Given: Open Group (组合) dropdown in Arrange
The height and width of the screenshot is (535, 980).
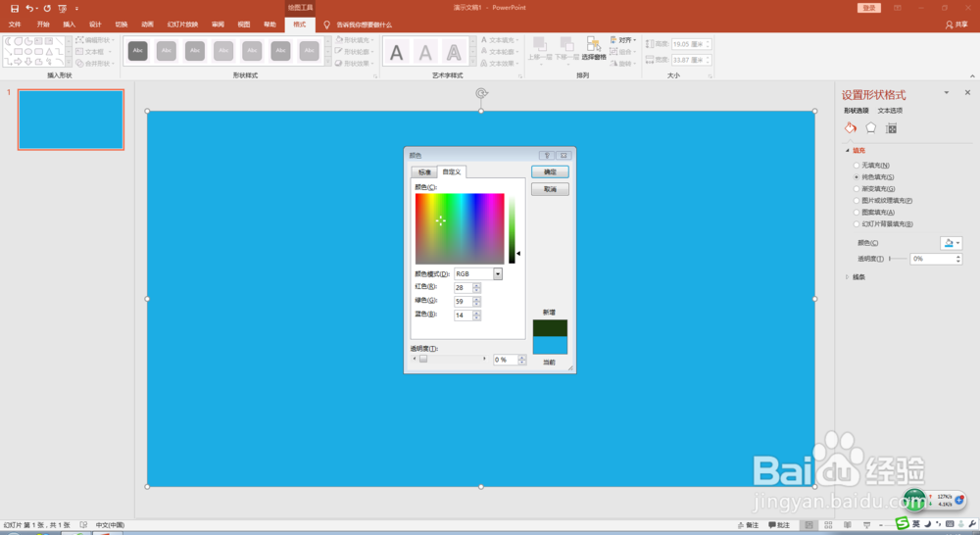Looking at the screenshot, I should (622, 51).
